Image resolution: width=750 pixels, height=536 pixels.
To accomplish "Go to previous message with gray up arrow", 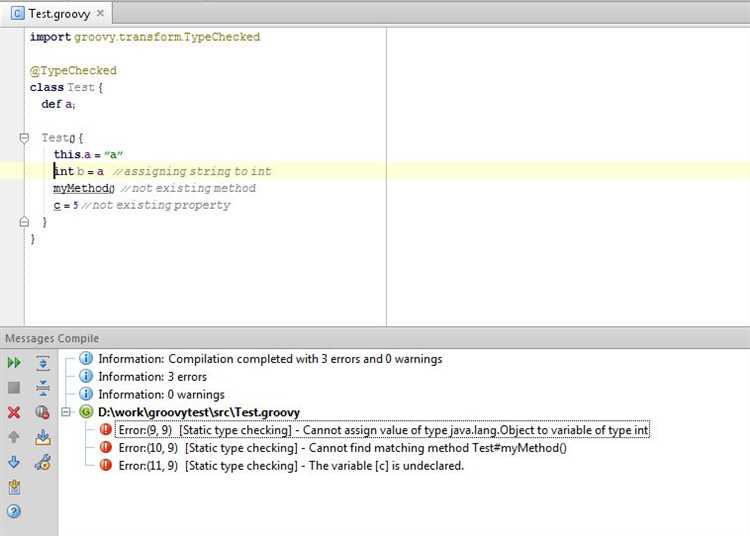I will tap(14, 437).
